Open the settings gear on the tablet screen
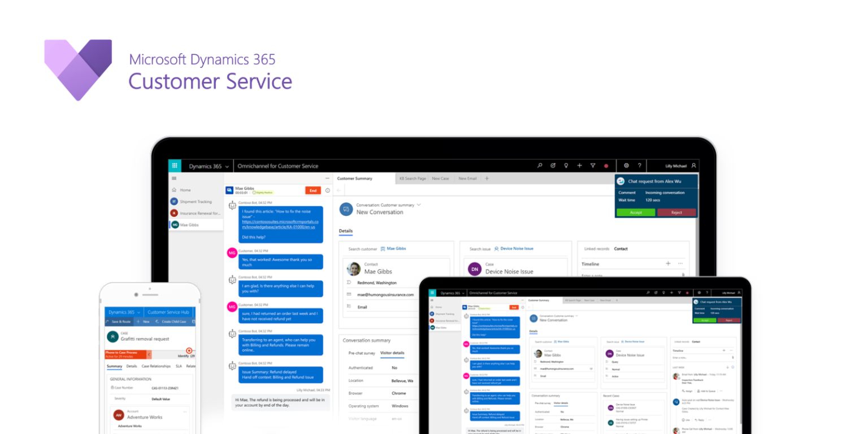 point(699,293)
